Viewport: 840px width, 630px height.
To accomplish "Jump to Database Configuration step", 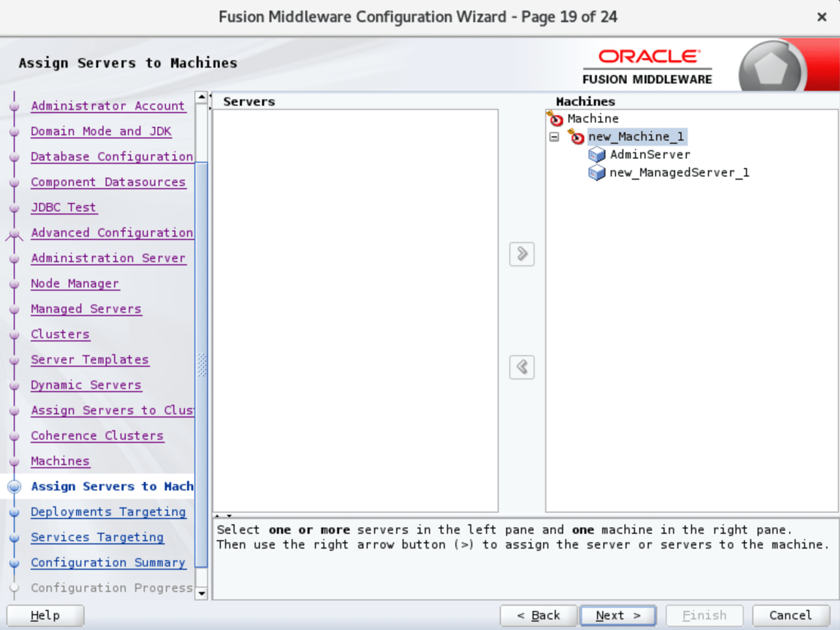I will 112,157.
